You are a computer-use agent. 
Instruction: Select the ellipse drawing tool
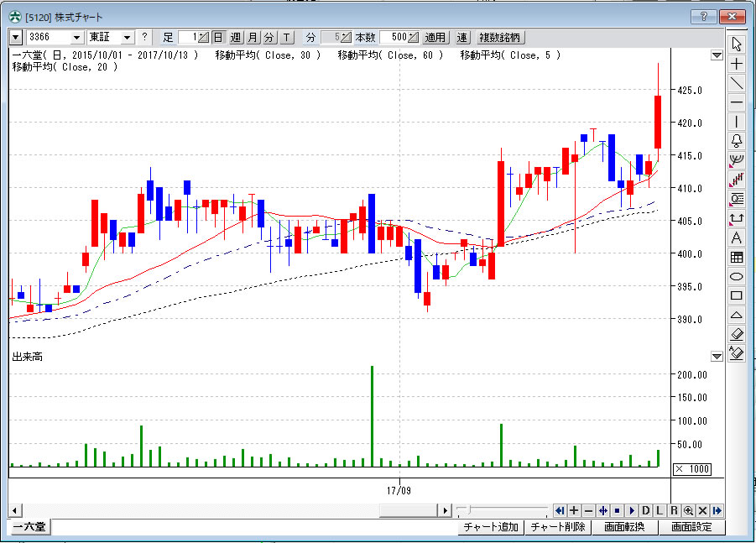pyautogui.click(x=737, y=276)
